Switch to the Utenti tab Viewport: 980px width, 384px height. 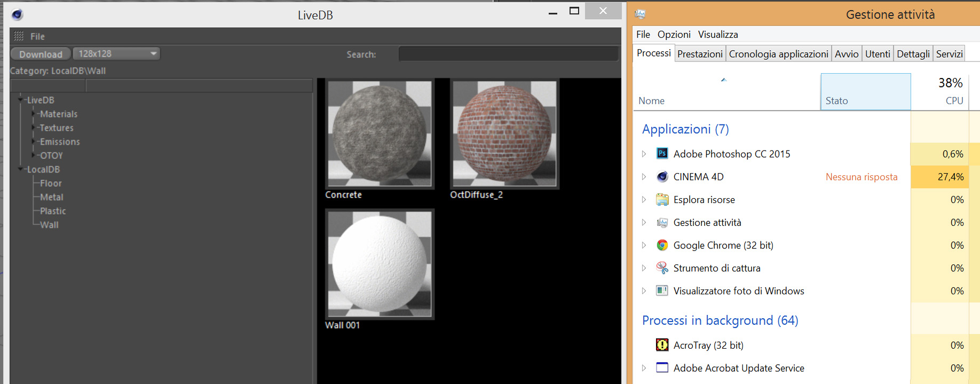click(878, 54)
